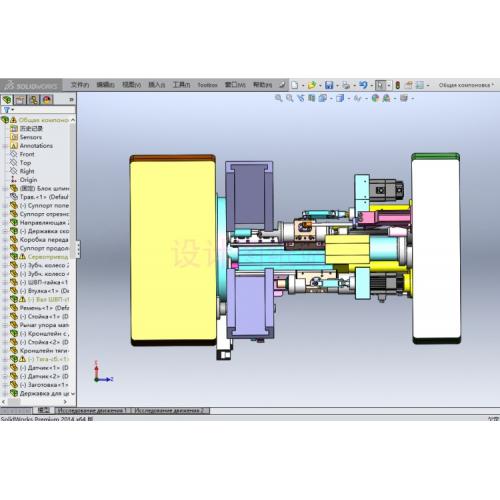The width and height of the screenshot is (500, 500).
Task: Click the New document icon
Action: click(x=295, y=85)
